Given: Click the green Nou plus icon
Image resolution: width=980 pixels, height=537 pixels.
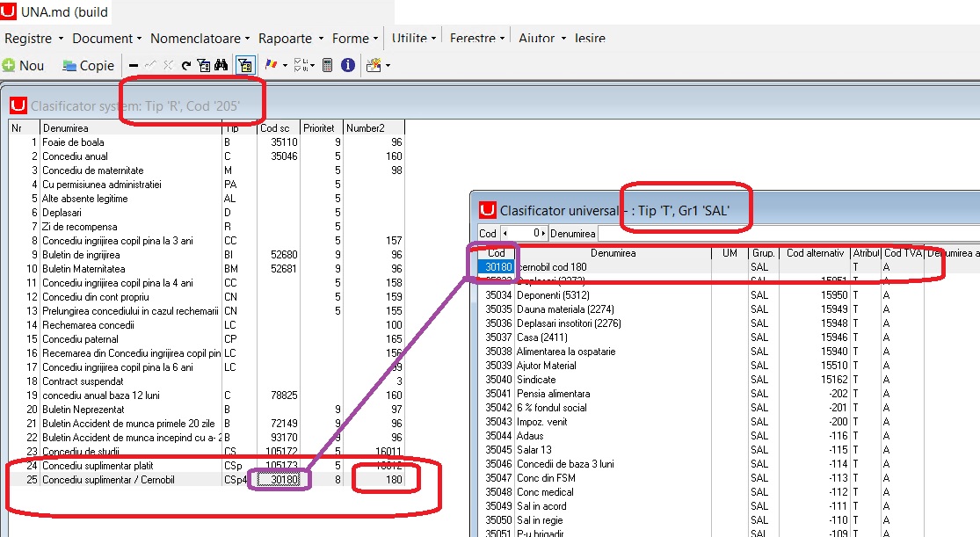Looking at the screenshot, I should [9, 66].
